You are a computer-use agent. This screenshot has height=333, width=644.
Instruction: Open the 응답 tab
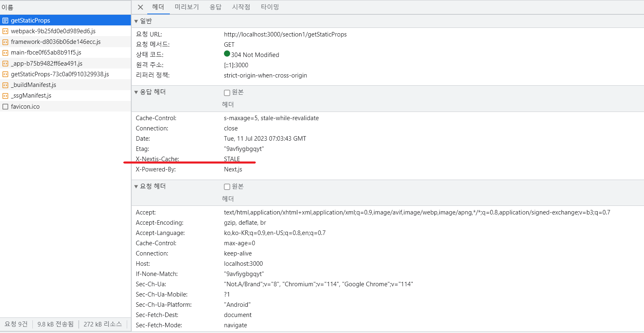pyautogui.click(x=215, y=7)
